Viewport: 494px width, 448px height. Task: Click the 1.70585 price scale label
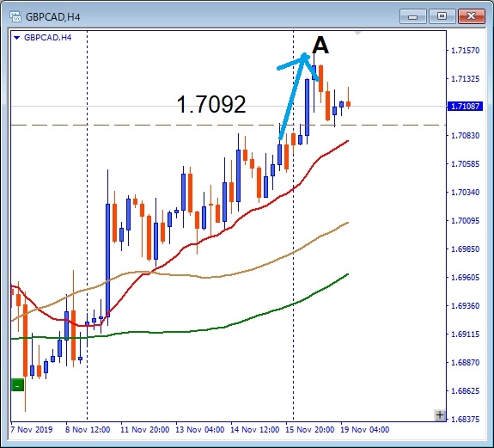click(x=466, y=164)
